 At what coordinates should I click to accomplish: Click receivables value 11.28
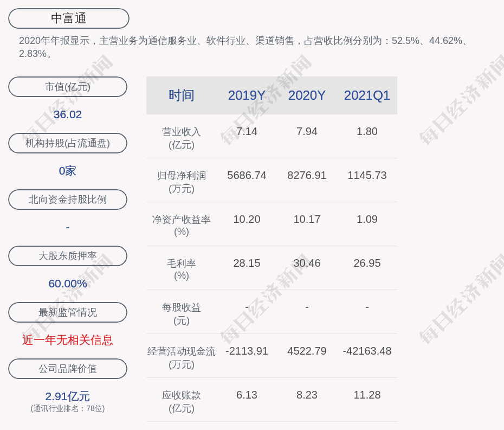coord(367,395)
